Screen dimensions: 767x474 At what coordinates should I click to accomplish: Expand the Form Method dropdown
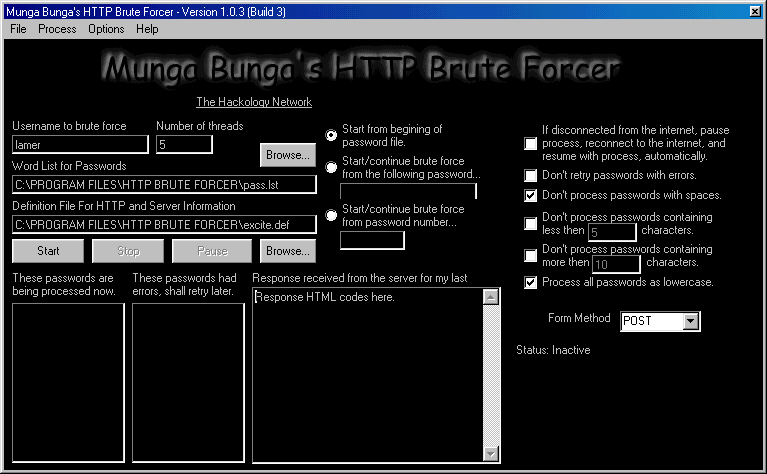[x=690, y=321]
